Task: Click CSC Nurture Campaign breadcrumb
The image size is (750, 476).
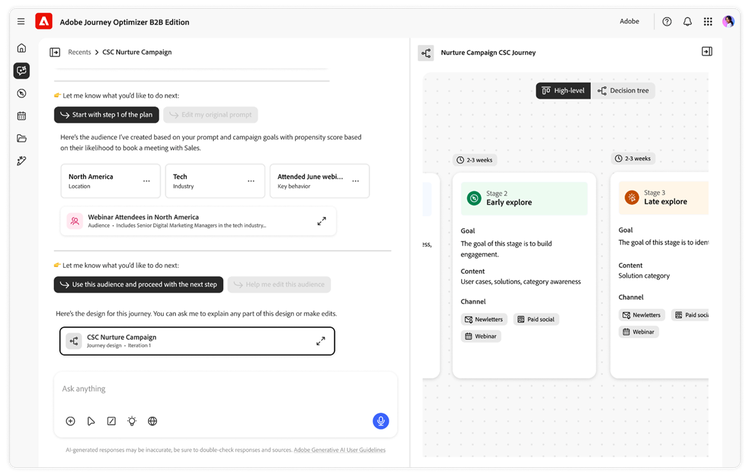Action: 137,52
